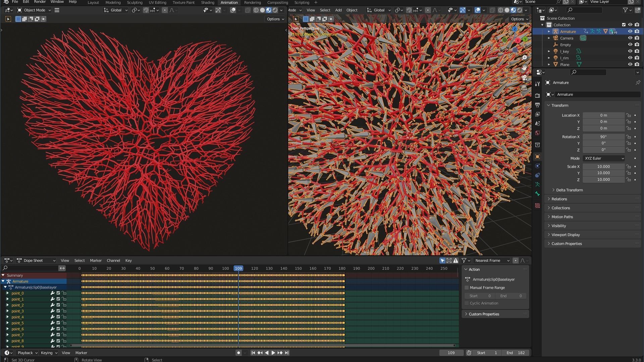The height and width of the screenshot is (362, 644).
Task: Click the pan view hand gizmo
Action: [x=524, y=68]
